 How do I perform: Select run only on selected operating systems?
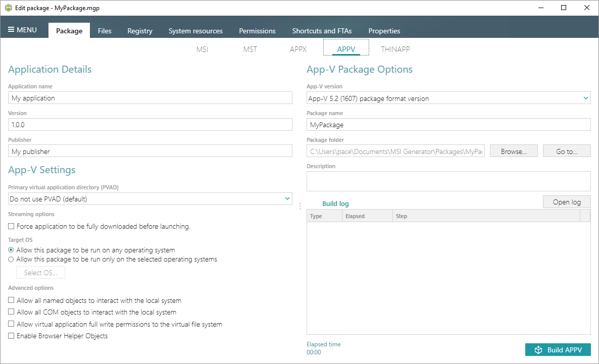(12, 259)
